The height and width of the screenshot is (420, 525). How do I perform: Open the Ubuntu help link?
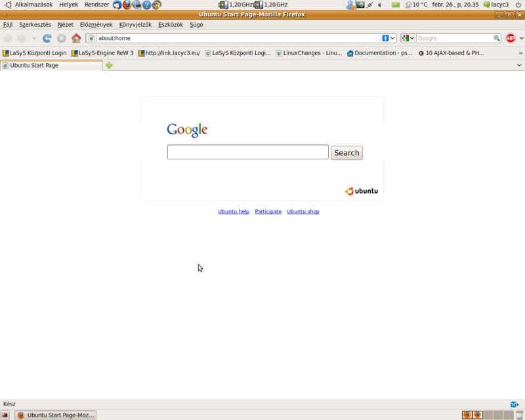pos(234,211)
